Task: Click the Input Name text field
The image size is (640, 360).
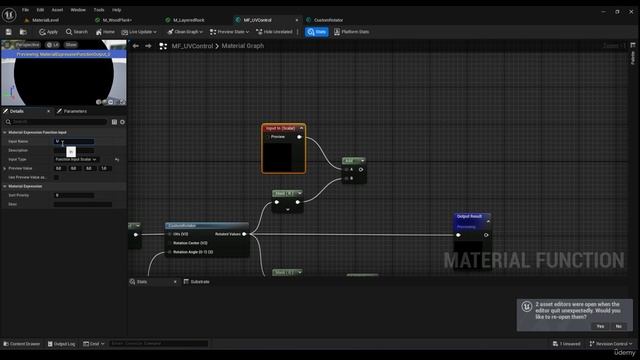Action: pos(74,141)
